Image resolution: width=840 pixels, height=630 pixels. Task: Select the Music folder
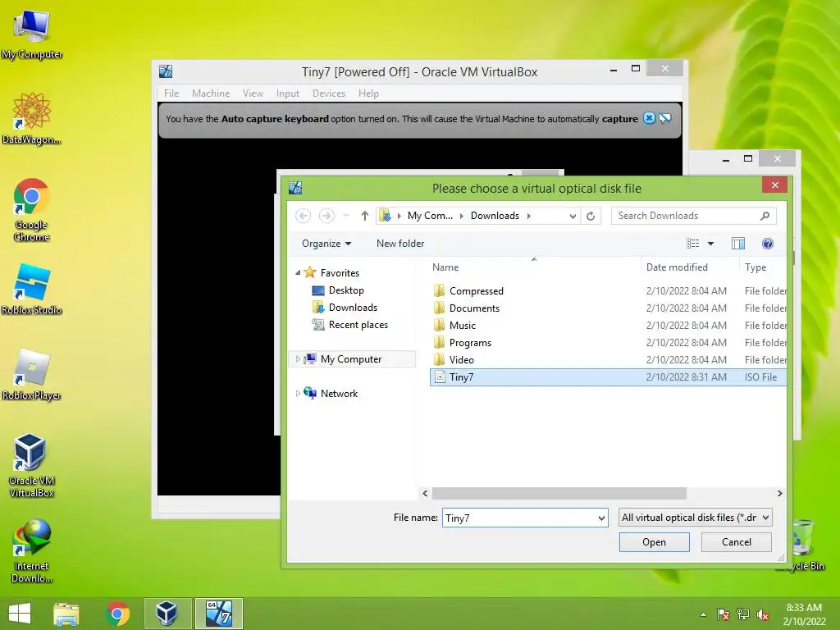[608, 325]
